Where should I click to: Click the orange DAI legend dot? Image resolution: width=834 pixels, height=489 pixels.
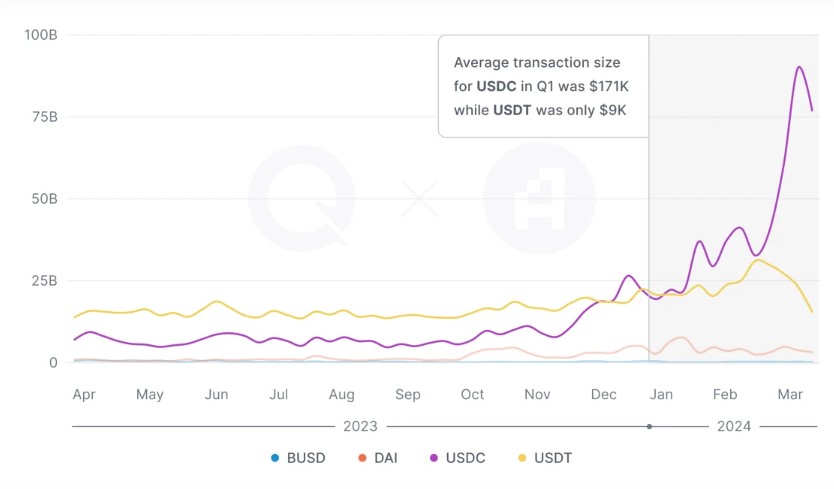pyautogui.click(x=362, y=458)
